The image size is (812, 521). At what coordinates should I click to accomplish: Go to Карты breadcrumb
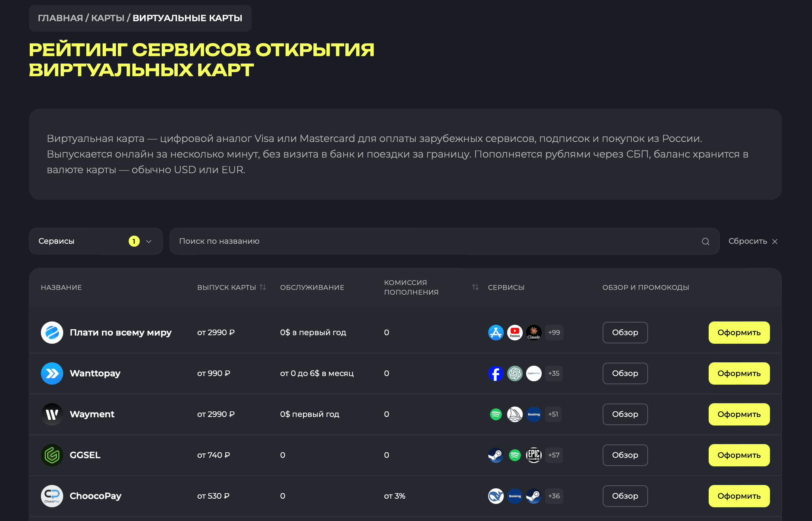click(x=108, y=18)
